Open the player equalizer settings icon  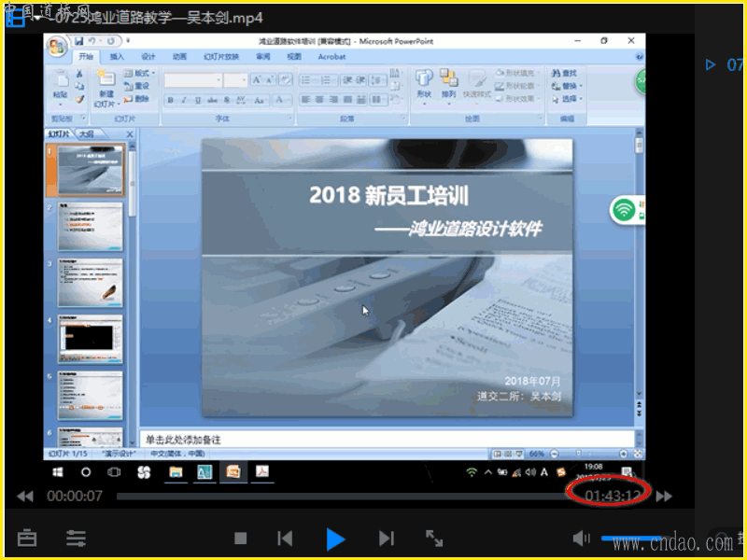(x=76, y=539)
